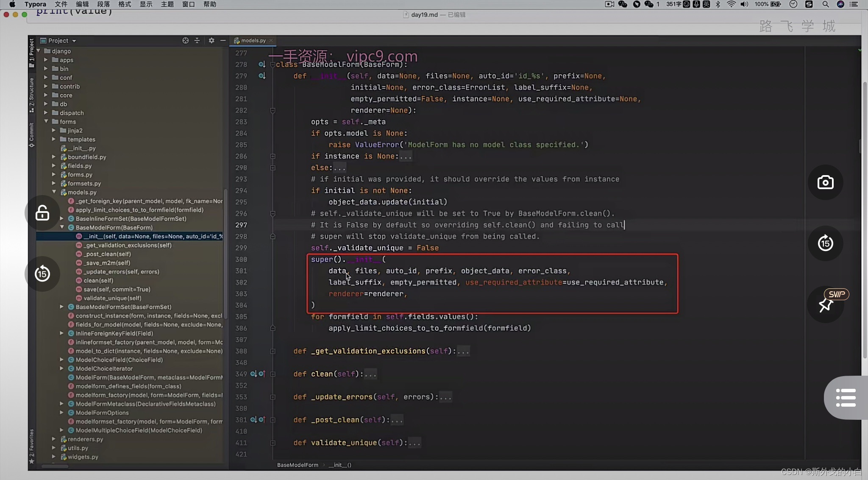
Task: Expand the forms folder in project tree
Action: 46,121
